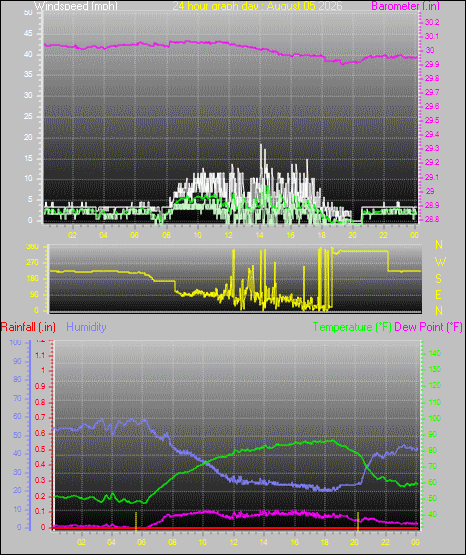Click the wind direction axis value 270
The height and width of the screenshot is (555, 466).
33,263
